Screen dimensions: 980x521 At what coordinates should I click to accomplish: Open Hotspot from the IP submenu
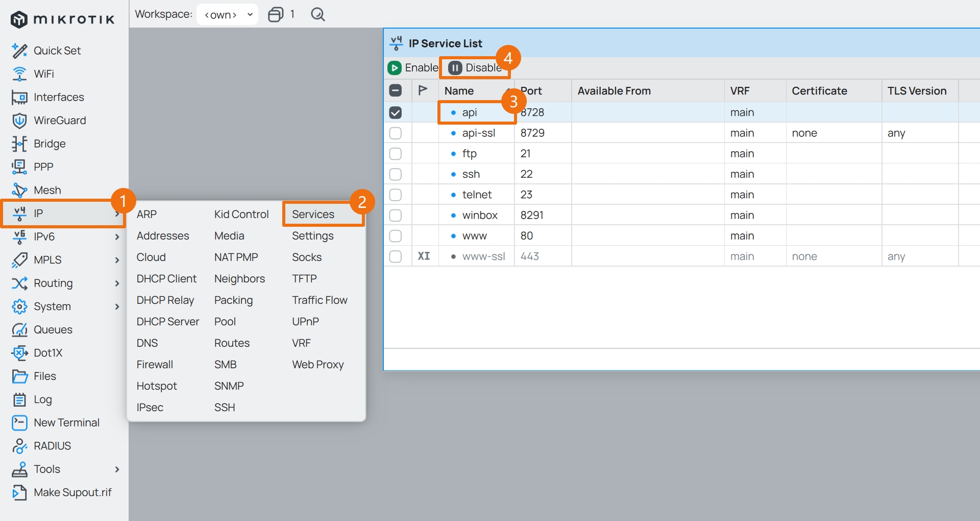coord(157,386)
